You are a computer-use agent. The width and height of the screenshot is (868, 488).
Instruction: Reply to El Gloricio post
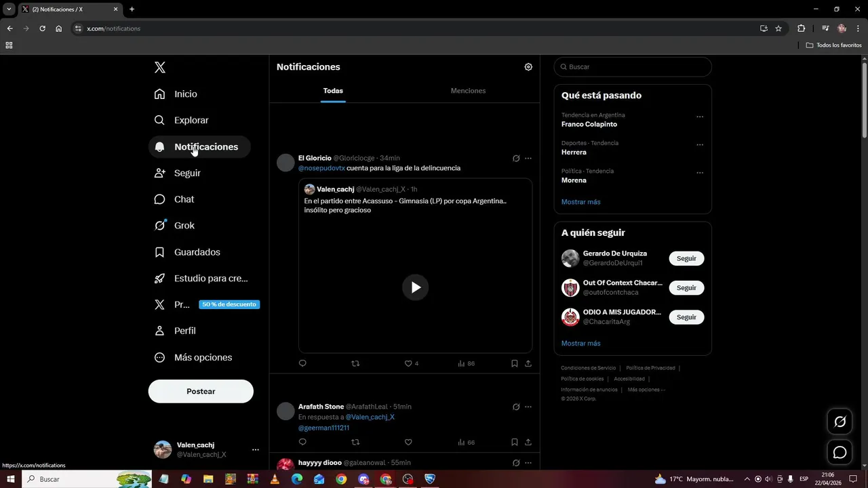pos(302,363)
